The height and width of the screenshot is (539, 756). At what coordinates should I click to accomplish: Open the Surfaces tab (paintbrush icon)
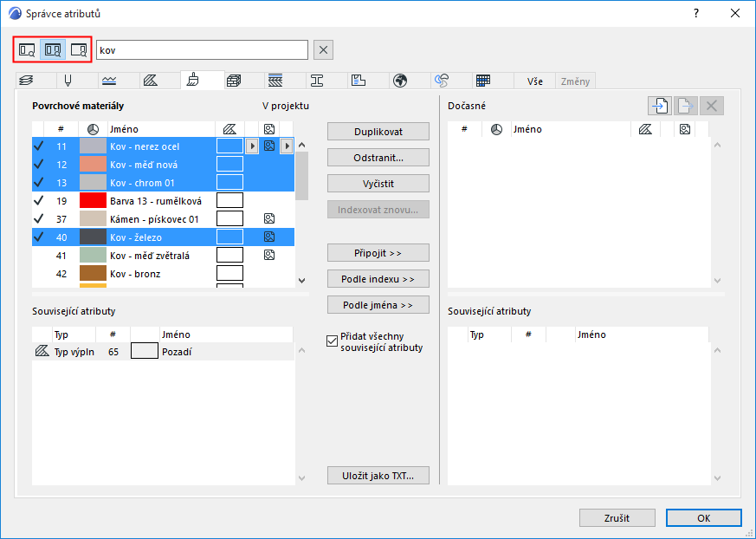193,80
